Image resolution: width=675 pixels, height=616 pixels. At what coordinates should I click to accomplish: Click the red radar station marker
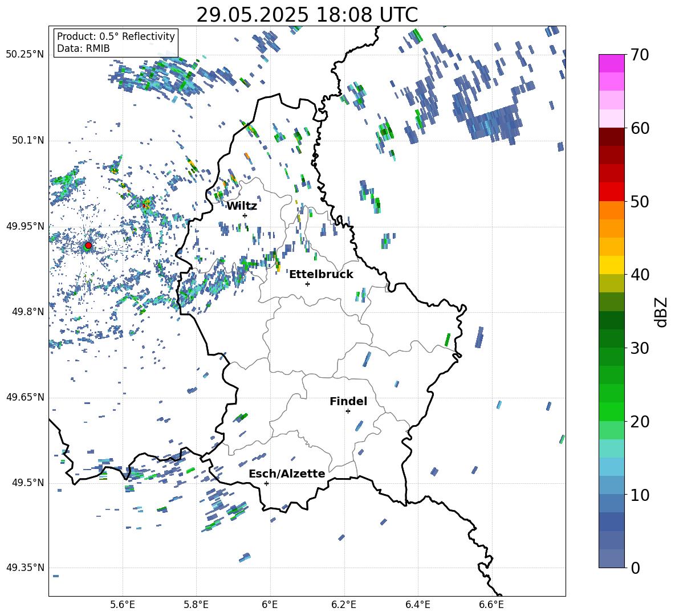tap(88, 246)
